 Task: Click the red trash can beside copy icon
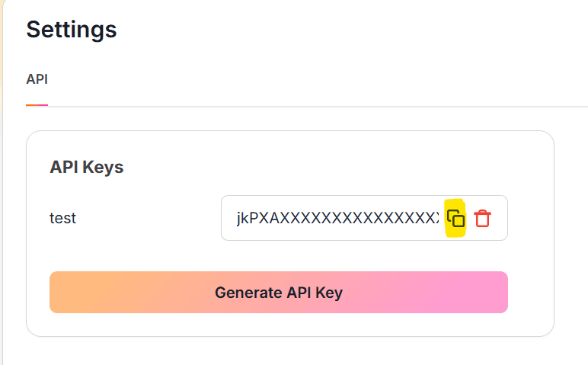click(x=482, y=219)
